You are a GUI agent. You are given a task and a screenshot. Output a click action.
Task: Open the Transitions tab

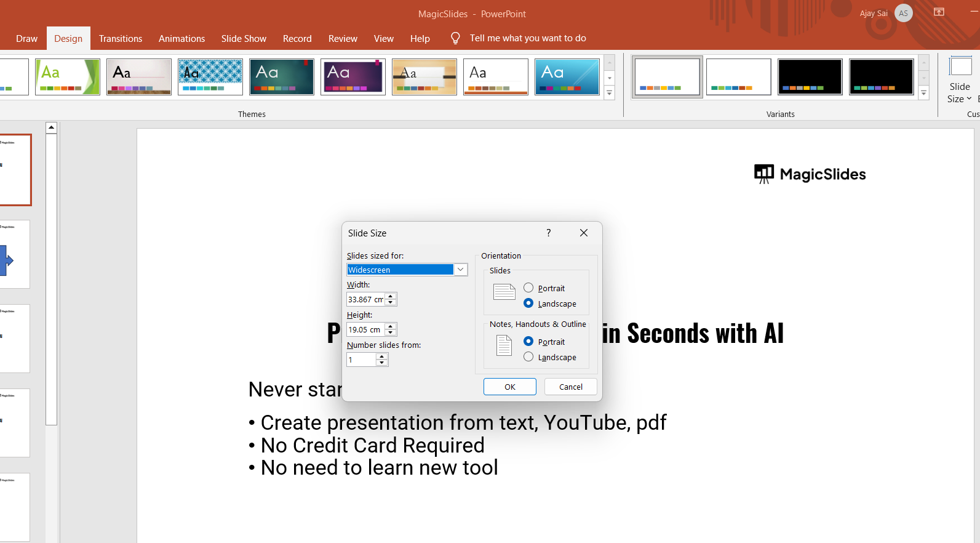click(x=121, y=38)
